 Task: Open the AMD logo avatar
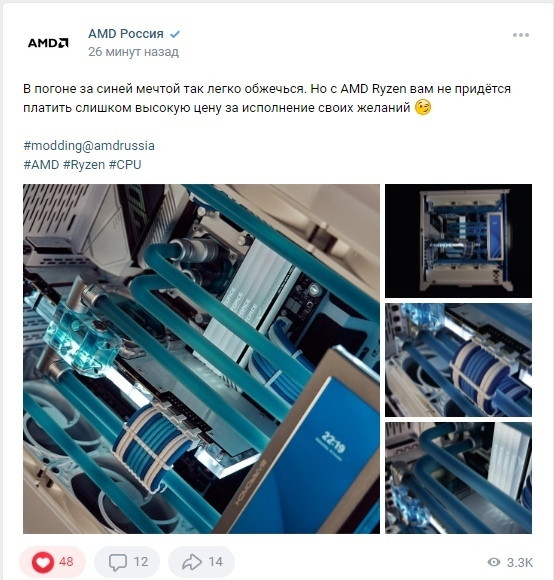click(x=48, y=43)
